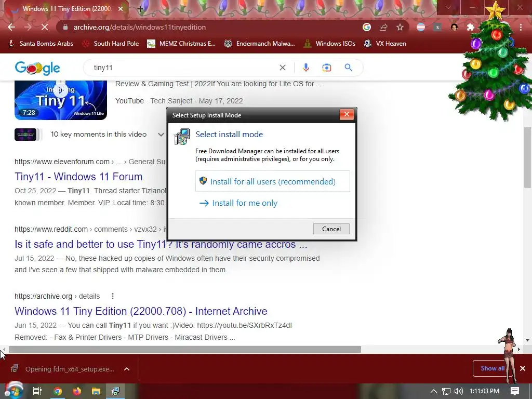Open Chrome from the taskbar
The width and height of the screenshot is (532, 399).
tap(58, 391)
